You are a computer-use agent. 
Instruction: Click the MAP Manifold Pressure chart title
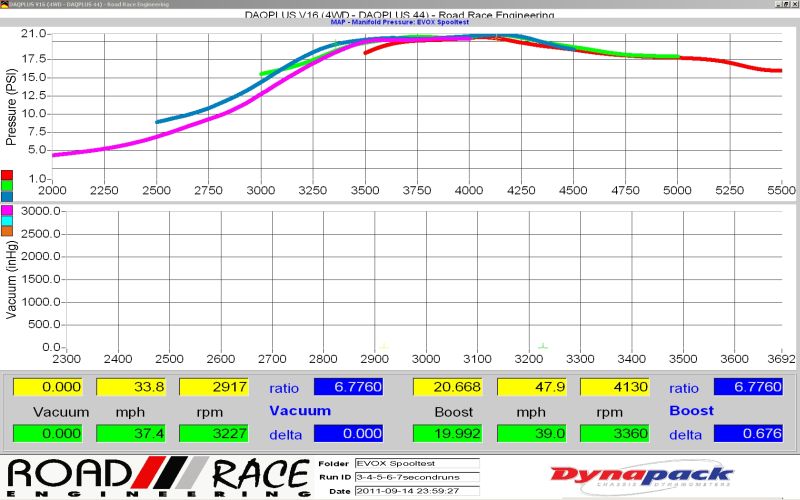(x=399, y=21)
